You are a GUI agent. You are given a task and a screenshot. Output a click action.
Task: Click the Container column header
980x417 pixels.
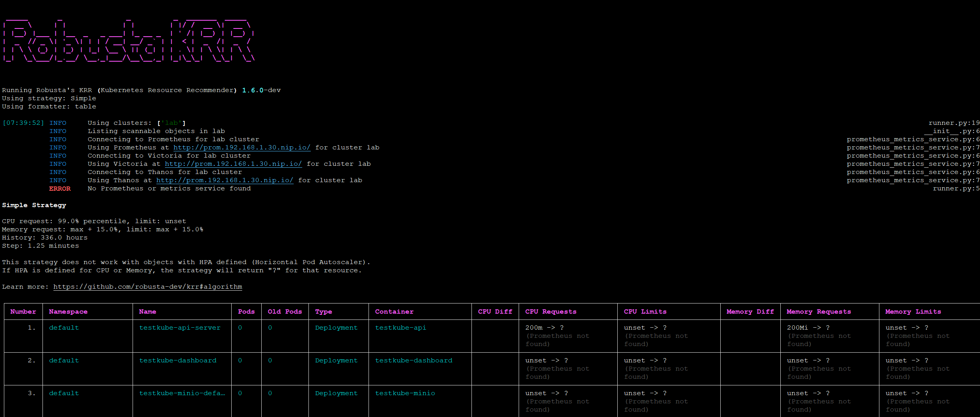pos(394,312)
